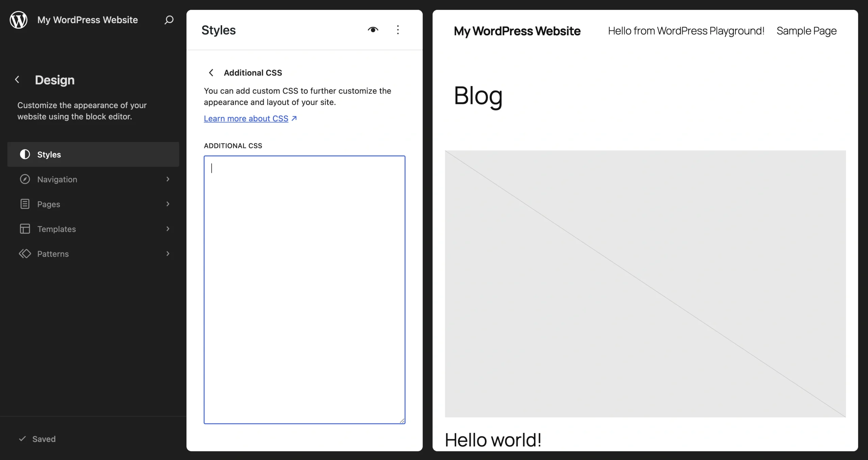This screenshot has width=868, height=460.
Task: Click the Patterns diamond icon
Action: click(x=25, y=254)
